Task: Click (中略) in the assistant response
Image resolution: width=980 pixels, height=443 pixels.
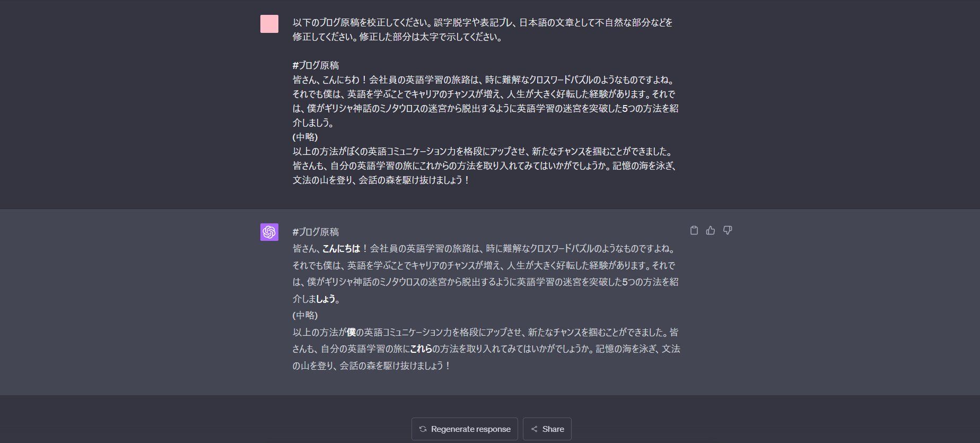Action: point(305,315)
